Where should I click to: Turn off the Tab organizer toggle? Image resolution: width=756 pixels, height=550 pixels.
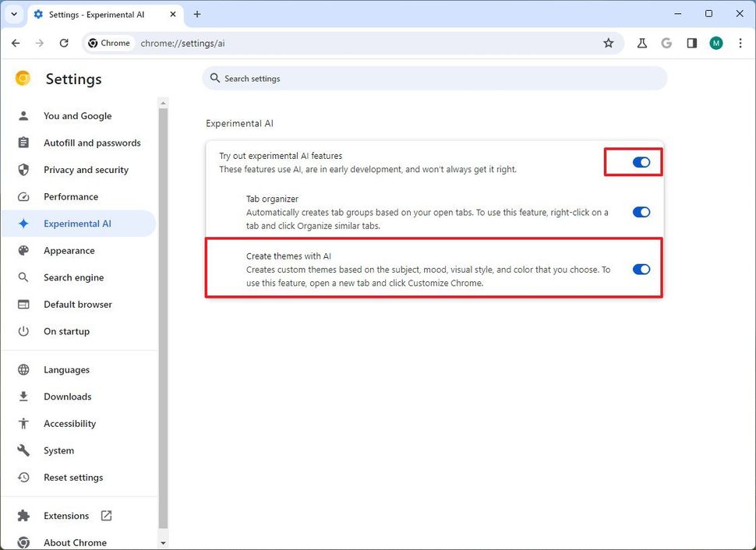(x=641, y=211)
